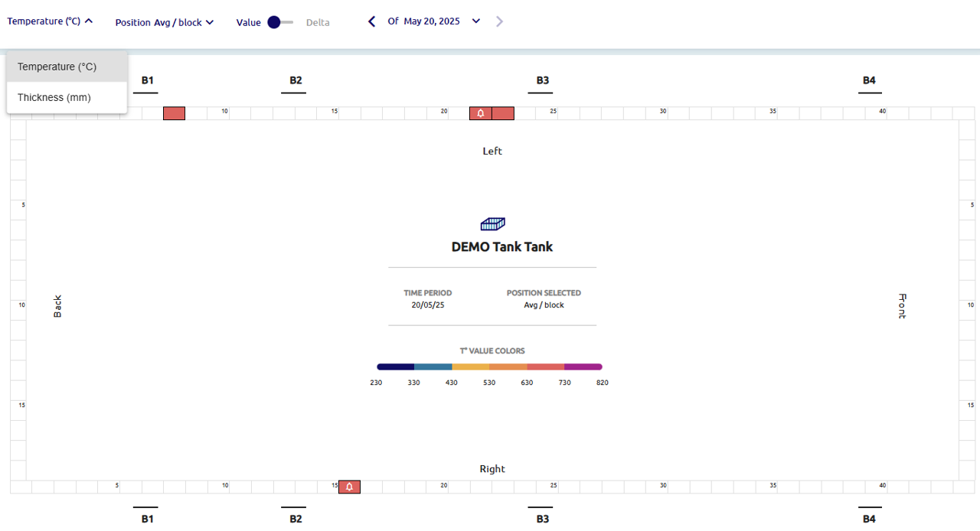Screen dimensions: 980x531
Task: Click the red 630–730 legend color segment
Action: pyautogui.click(x=545, y=366)
